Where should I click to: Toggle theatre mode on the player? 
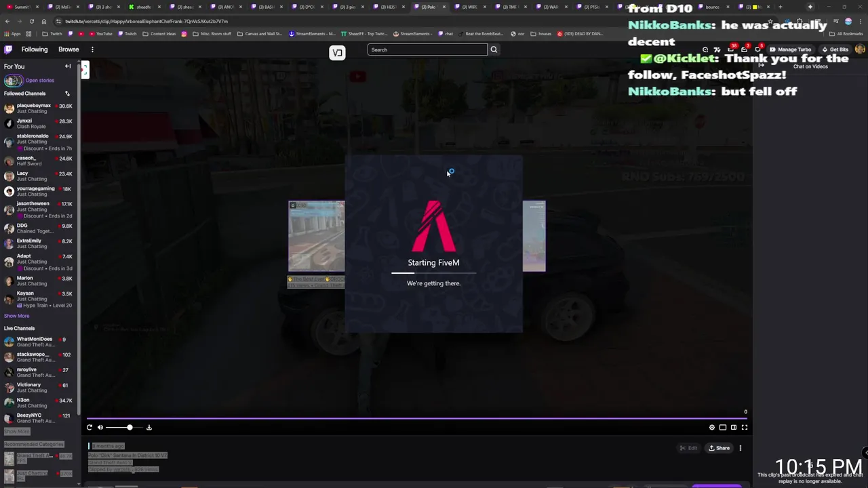(x=734, y=427)
